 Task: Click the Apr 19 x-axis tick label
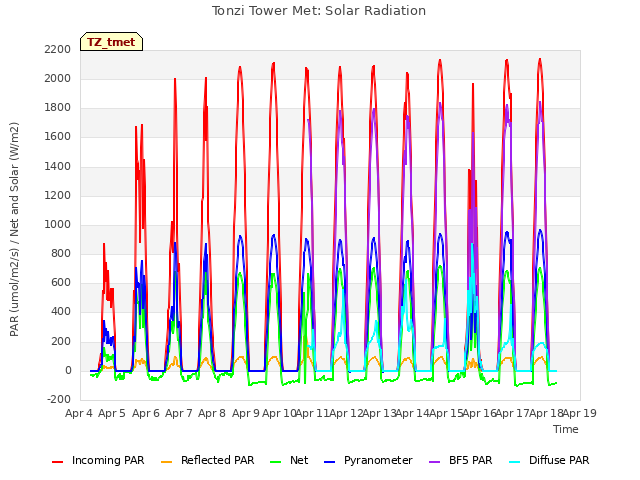(x=580, y=413)
